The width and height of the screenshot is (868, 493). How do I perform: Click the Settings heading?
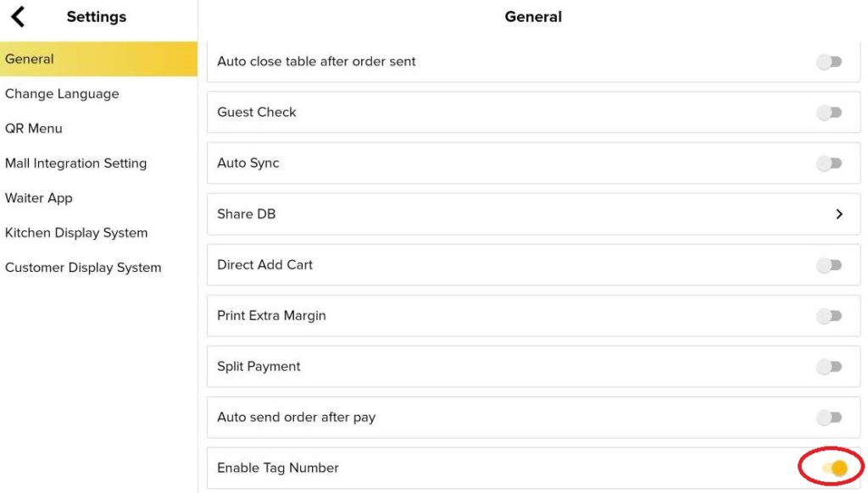tap(96, 16)
